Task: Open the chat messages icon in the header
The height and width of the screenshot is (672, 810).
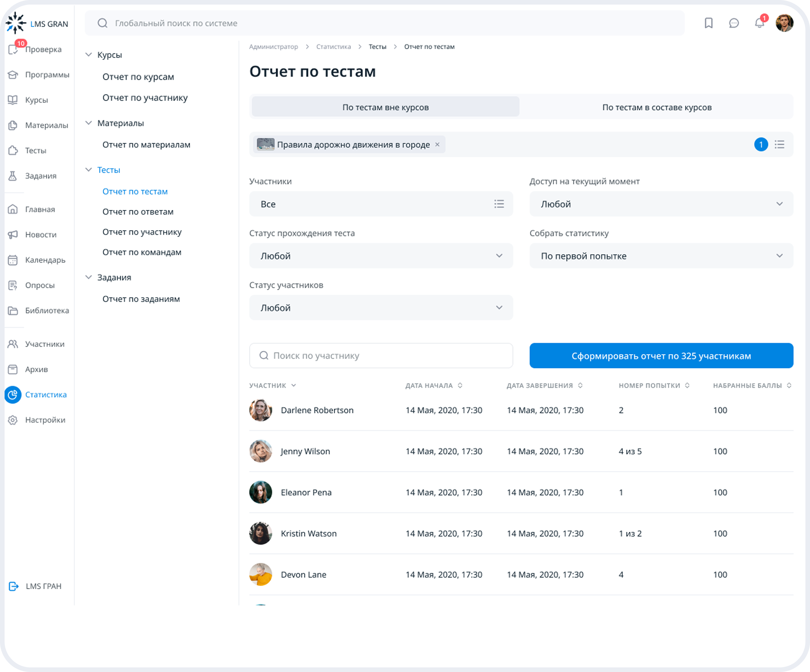Action: (734, 23)
